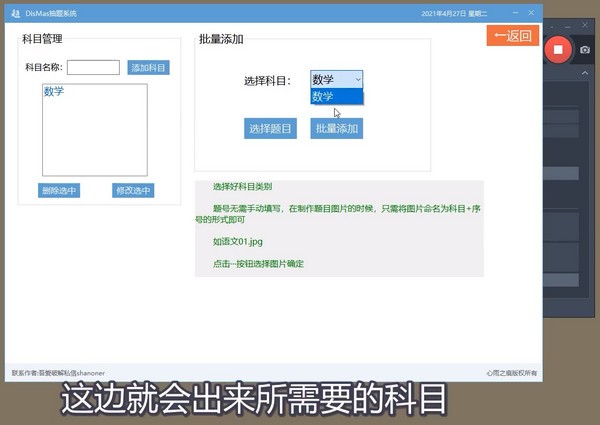Collapse recorder panel using the up chevron
Image resolution: width=600 pixels, height=425 pixels.
pyautogui.click(x=585, y=73)
